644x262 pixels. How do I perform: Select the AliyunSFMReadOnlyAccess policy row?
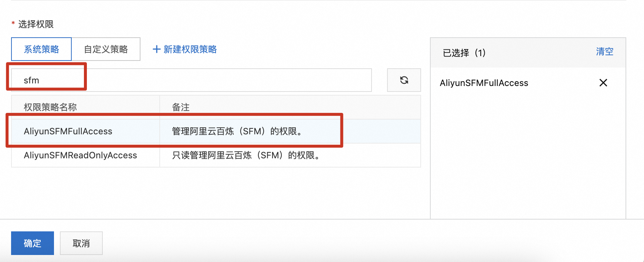[216, 155]
